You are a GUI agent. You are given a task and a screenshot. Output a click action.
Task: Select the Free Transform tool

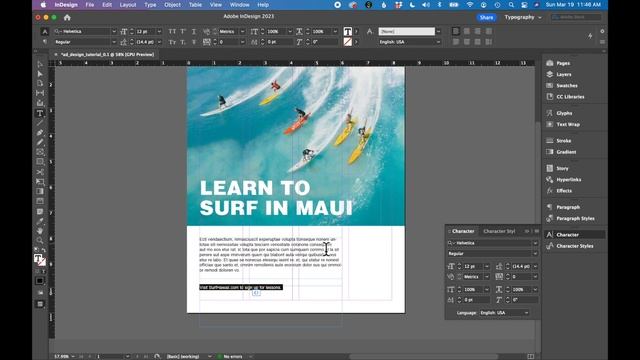40,182
